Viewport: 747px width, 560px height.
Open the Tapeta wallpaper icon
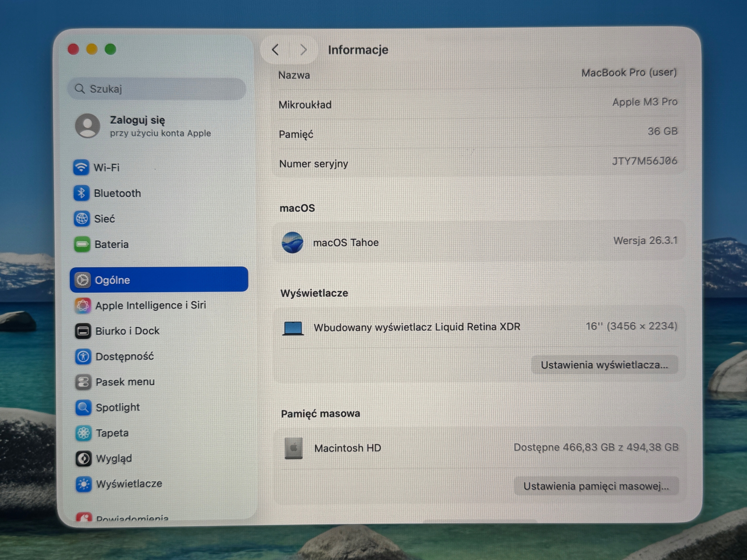(83, 433)
